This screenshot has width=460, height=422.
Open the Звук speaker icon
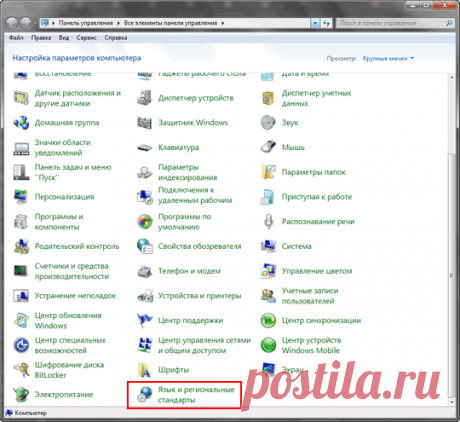[x=268, y=122]
